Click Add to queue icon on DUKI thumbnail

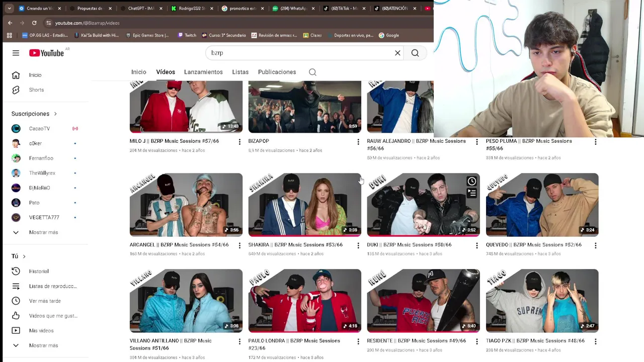coord(471,193)
